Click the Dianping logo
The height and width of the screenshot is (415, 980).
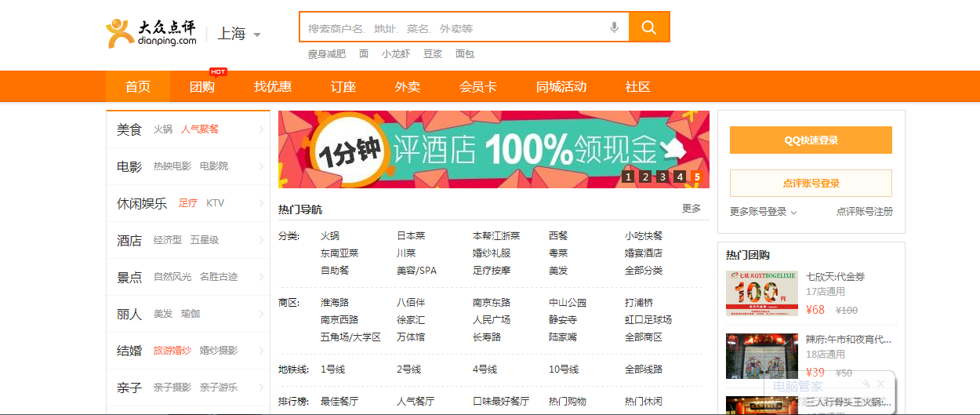click(x=151, y=33)
